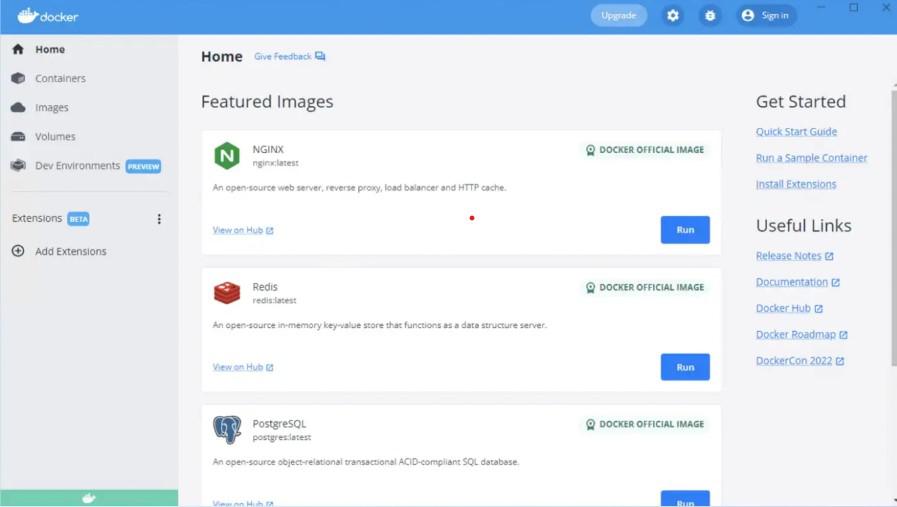Click the Extensions BETA badge
Viewport: 897px width, 507px height.
coord(78,219)
